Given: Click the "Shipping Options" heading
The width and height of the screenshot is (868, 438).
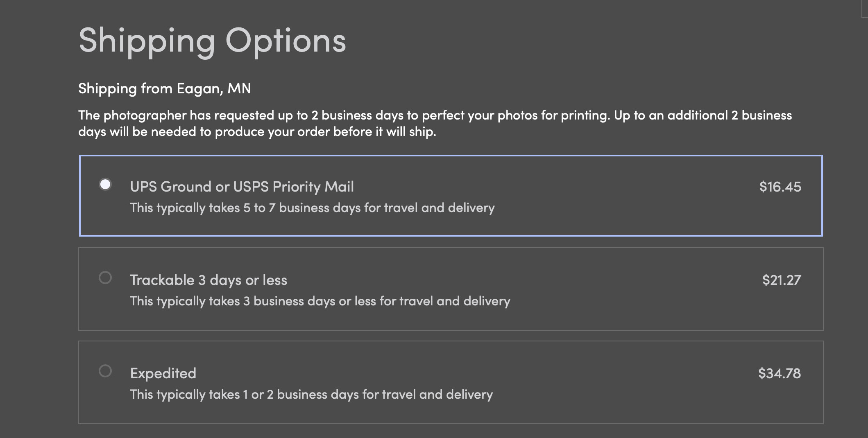Looking at the screenshot, I should [212, 41].
